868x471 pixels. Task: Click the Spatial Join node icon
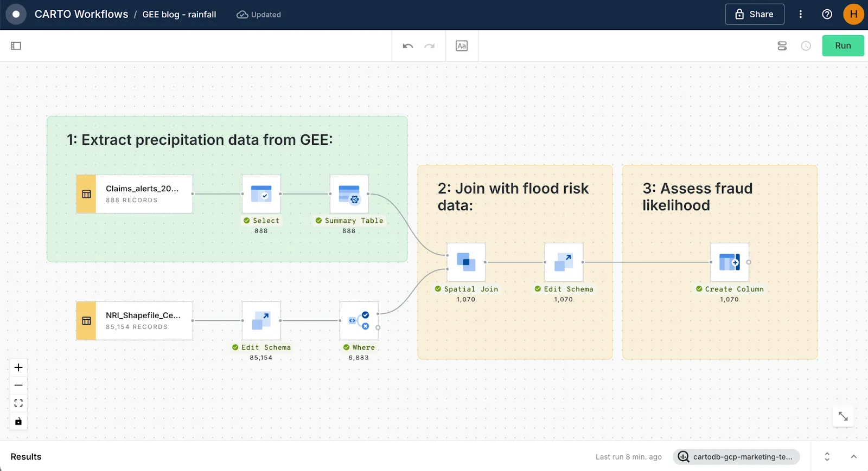click(x=466, y=262)
